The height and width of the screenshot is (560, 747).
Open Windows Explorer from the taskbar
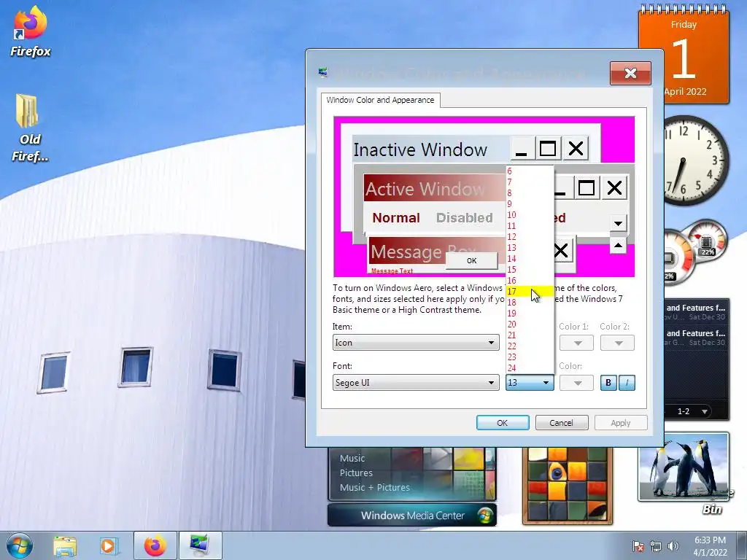pyautogui.click(x=65, y=545)
